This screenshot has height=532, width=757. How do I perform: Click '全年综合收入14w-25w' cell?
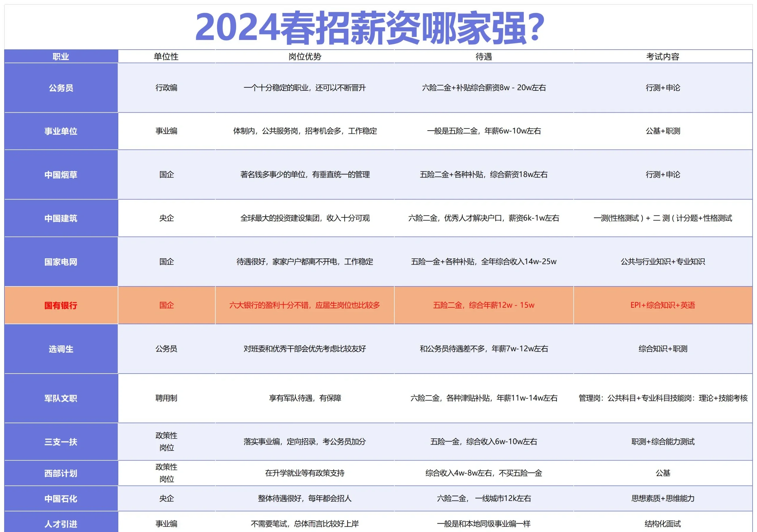484,262
